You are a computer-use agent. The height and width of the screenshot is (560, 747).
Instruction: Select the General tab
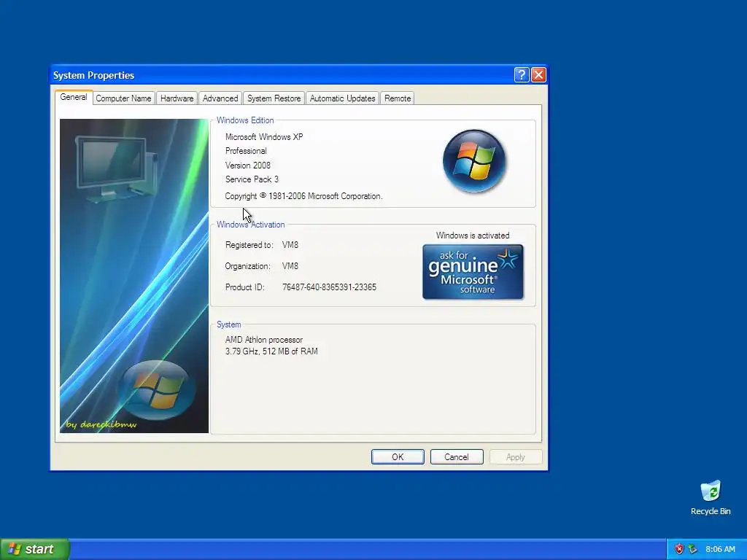(74, 97)
